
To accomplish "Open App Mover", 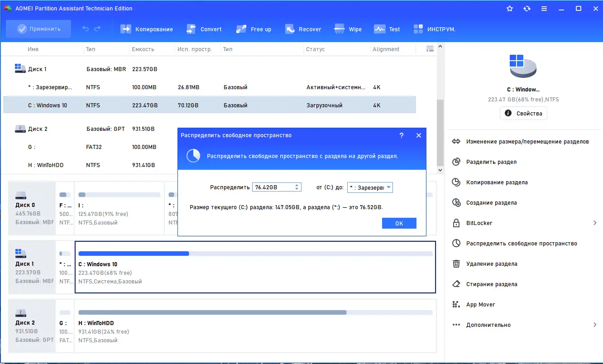I will coord(480,304).
